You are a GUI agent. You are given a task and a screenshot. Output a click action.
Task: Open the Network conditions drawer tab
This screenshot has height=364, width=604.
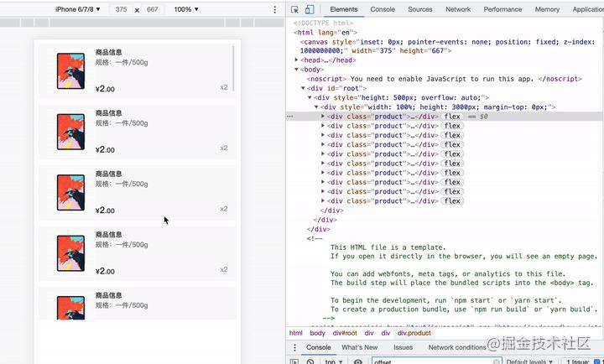pos(457,347)
